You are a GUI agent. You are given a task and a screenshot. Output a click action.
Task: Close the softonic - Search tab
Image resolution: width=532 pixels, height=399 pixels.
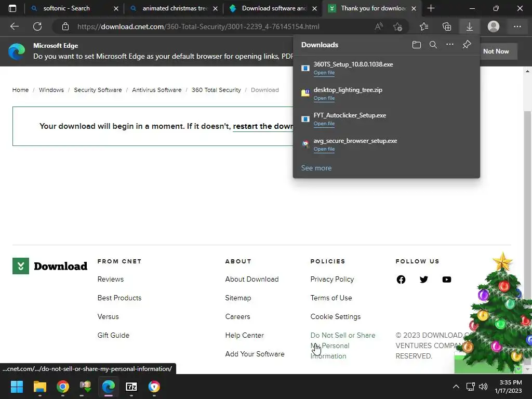(x=116, y=8)
